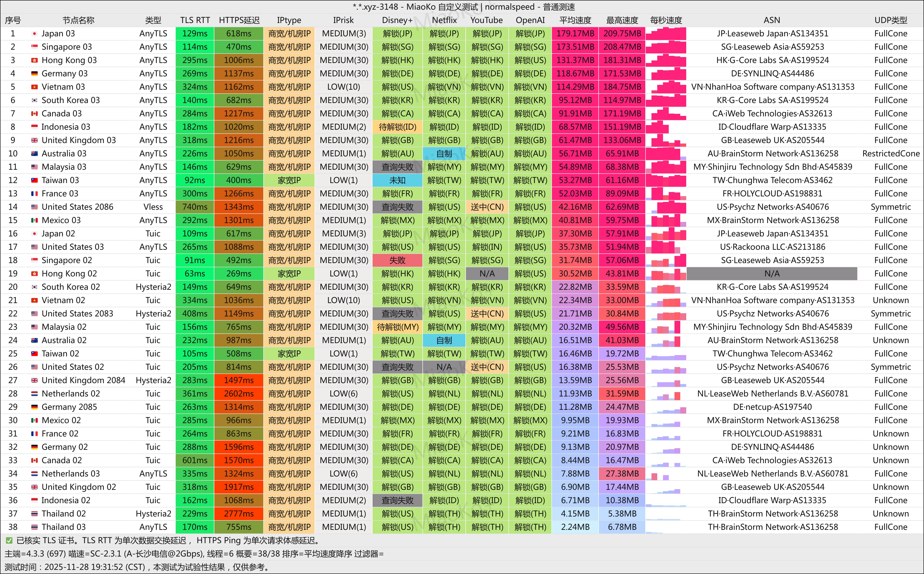The height and width of the screenshot is (574, 924).
Task: Click the United States 2086 node name
Action: (x=77, y=207)
